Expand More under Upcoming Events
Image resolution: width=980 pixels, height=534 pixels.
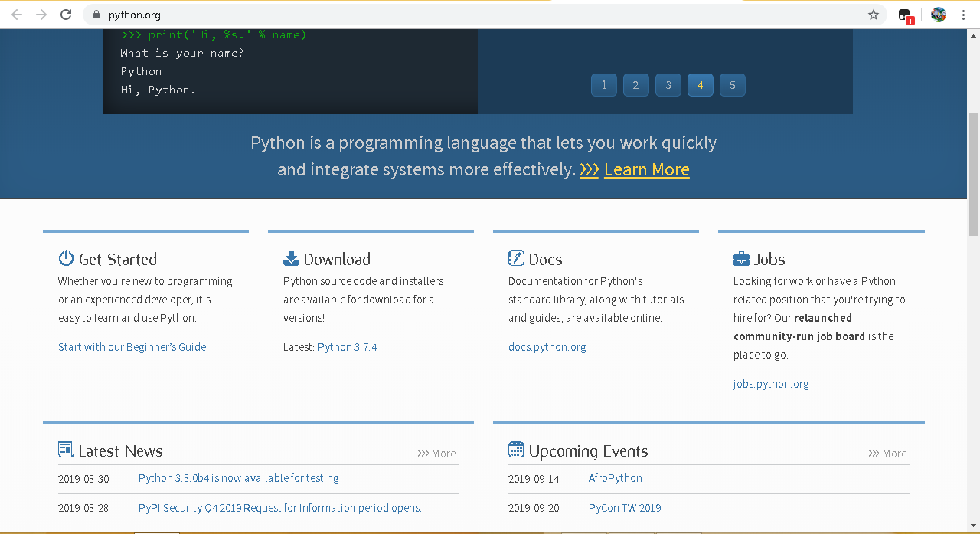(887, 454)
